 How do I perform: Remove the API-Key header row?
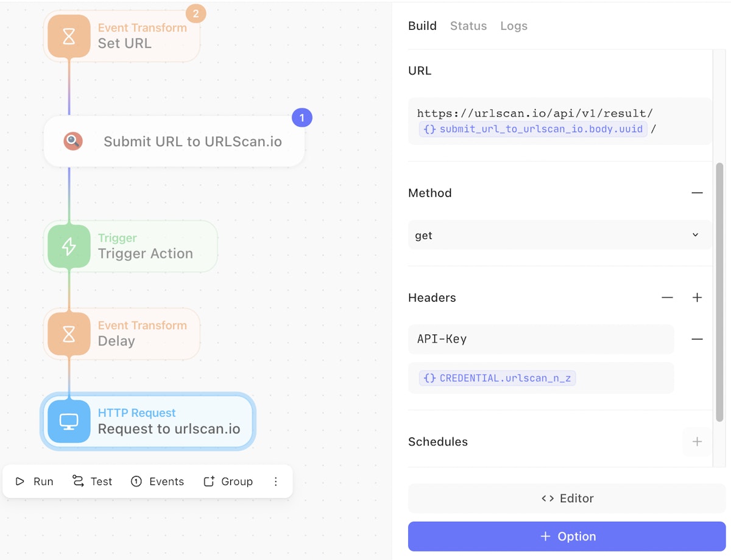tap(697, 339)
